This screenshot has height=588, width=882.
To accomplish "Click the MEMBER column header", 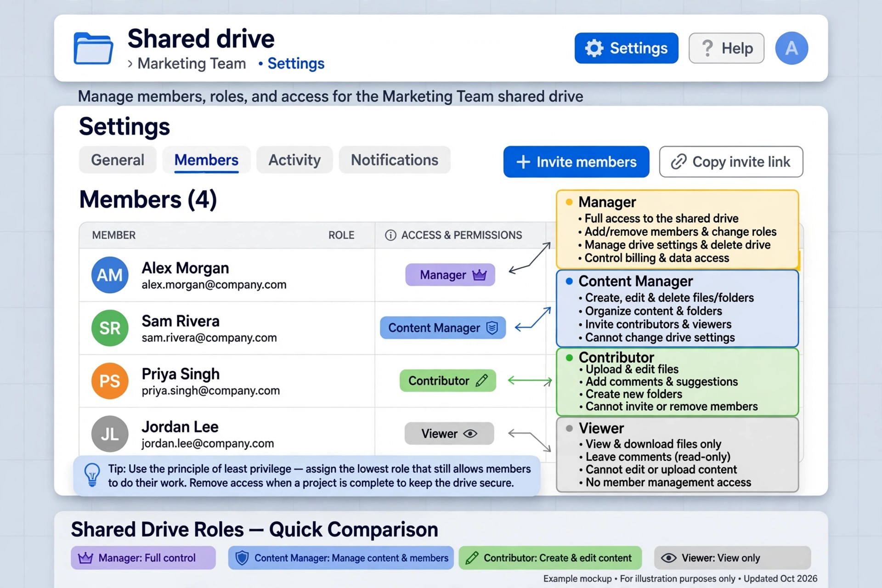I will 114,235.
